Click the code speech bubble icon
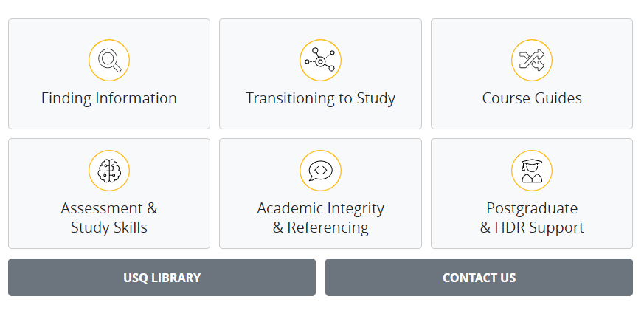Screen dimensions: 644x325 pyautogui.click(x=320, y=171)
